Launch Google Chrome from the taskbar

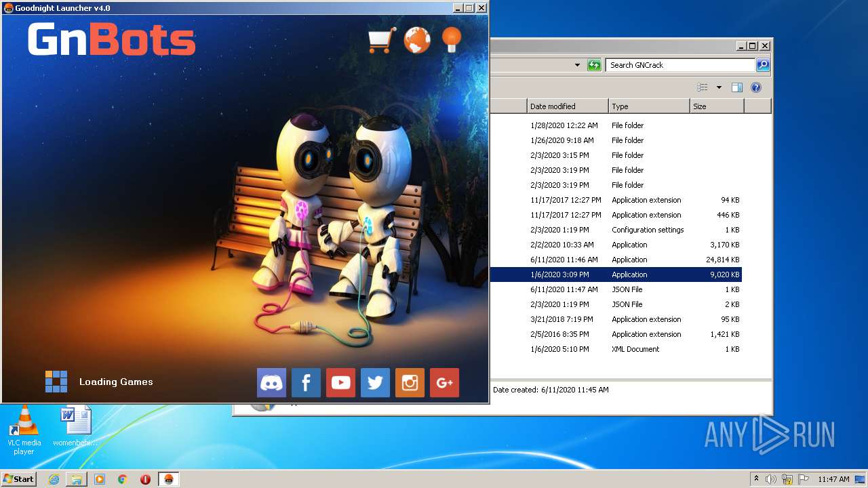pyautogui.click(x=123, y=479)
